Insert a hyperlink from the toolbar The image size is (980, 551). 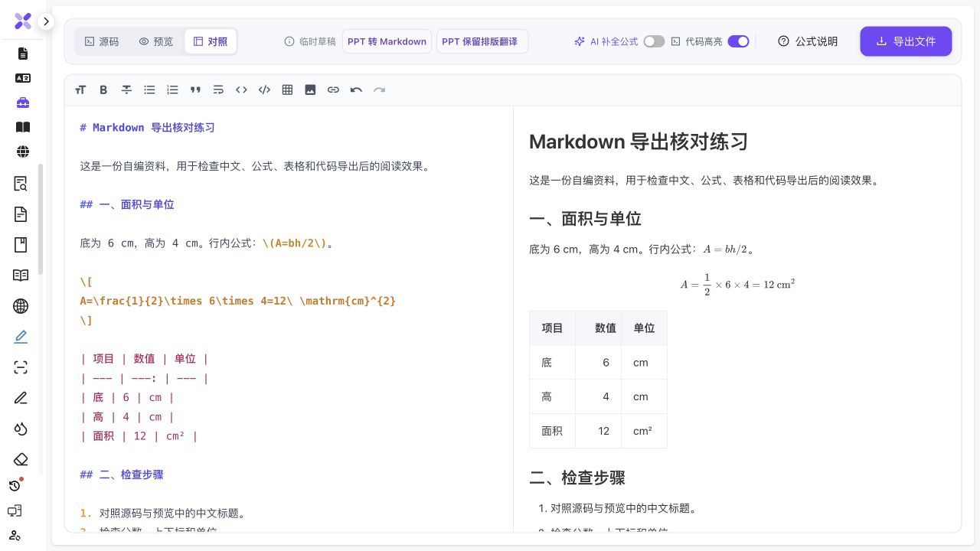click(333, 90)
